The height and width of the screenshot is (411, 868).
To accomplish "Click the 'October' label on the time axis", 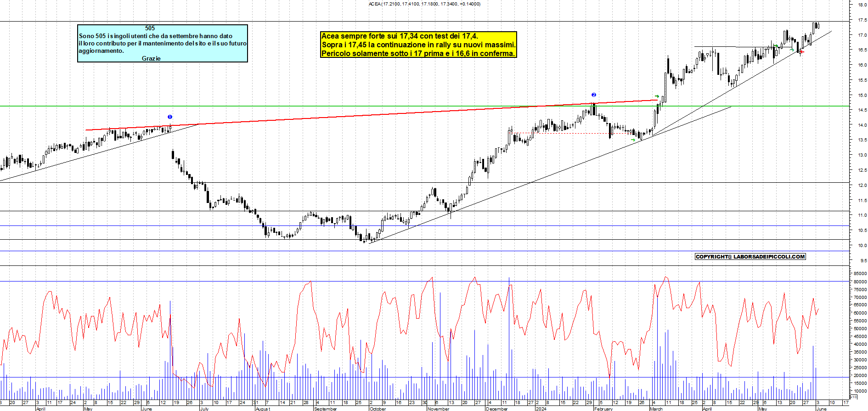I will 378,409.
